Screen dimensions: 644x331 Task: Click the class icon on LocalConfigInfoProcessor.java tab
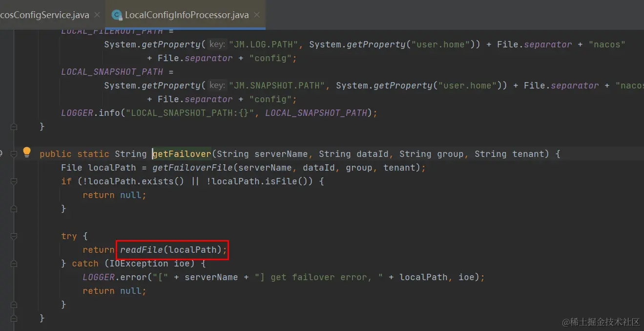point(117,15)
